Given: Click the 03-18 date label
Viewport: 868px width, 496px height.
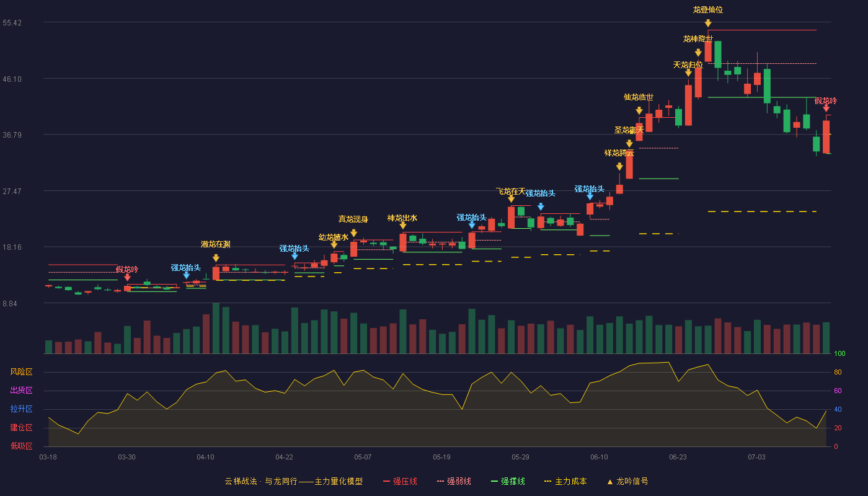Looking at the screenshot, I should pos(48,457).
